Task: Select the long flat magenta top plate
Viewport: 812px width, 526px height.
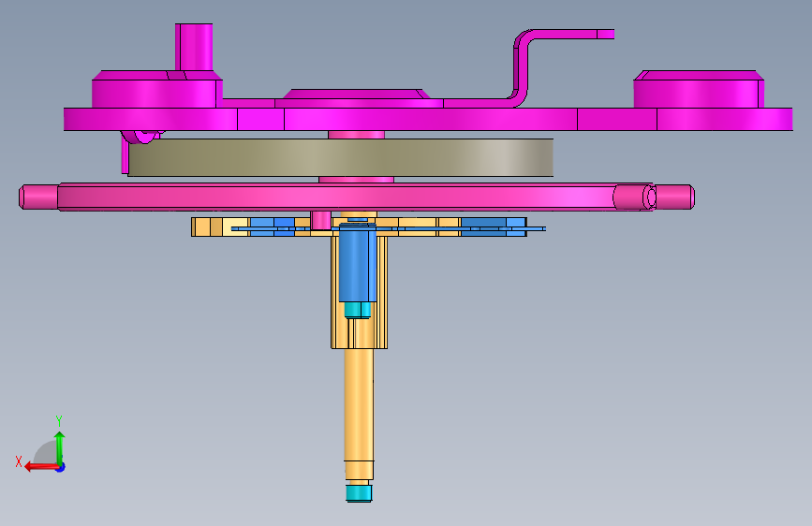Action: (428, 119)
